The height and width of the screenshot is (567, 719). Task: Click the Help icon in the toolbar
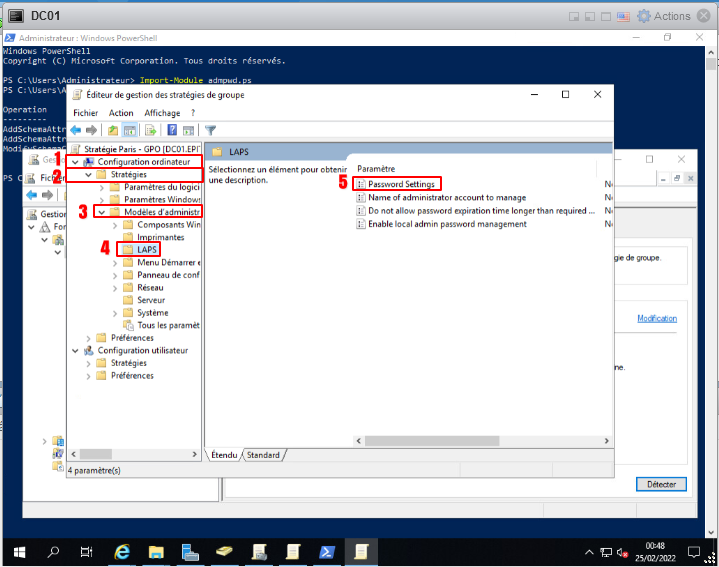(173, 130)
